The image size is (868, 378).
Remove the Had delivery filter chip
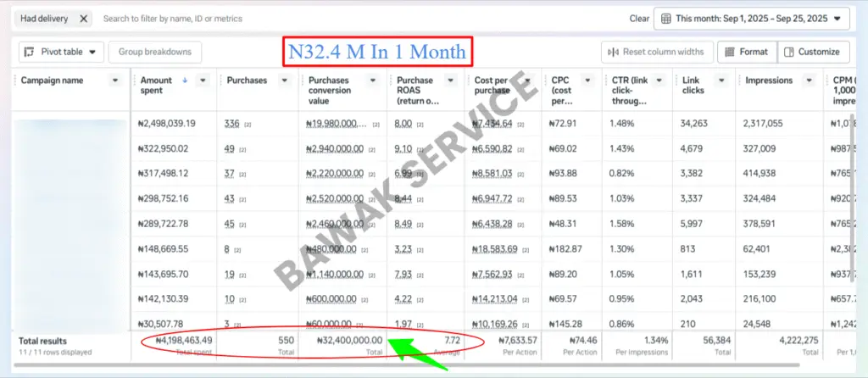tap(83, 18)
